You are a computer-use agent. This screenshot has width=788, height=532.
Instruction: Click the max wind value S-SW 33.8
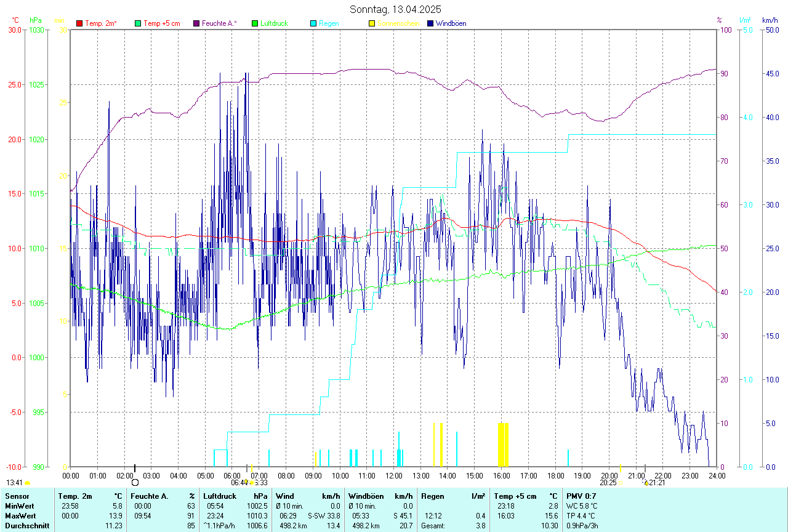(324, 516)
